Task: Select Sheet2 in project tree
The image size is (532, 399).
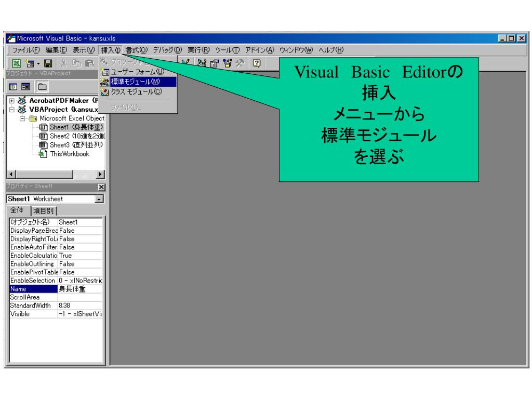Action: tap(77, 136)
